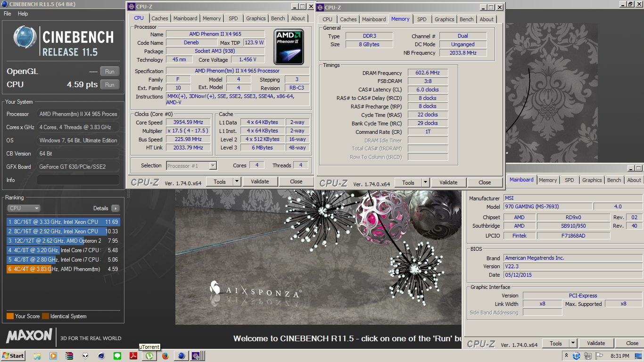Click the blue C tray icon
This screenshot has width=644, height=362.
tap(576, 356)
